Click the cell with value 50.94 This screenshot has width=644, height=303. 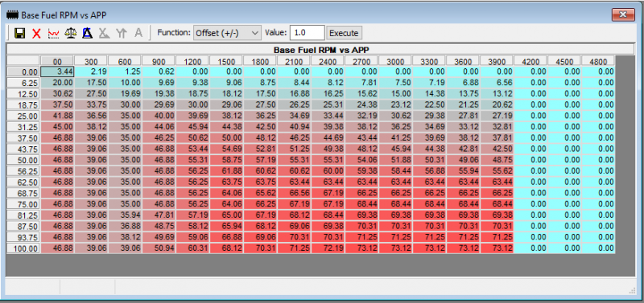coord(159,248)
